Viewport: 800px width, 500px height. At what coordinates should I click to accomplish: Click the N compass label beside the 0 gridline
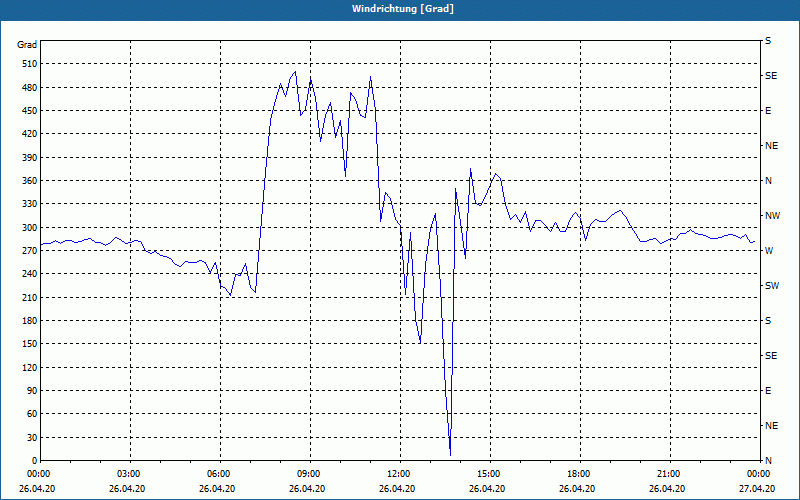768,461
